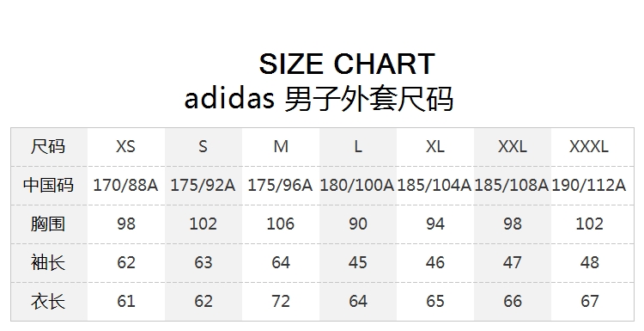This screenshot has height=331, width=644.
Task: Click garment length 72 for size M
Action: pos(281,301)
